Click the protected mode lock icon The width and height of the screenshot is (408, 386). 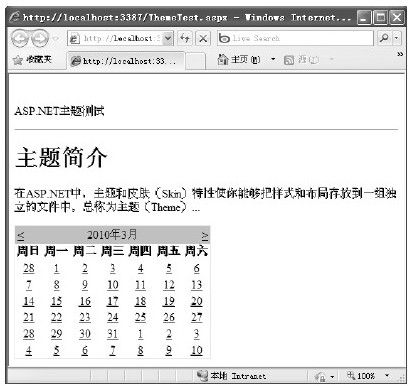pyautogui.click(x=320, y=377)
